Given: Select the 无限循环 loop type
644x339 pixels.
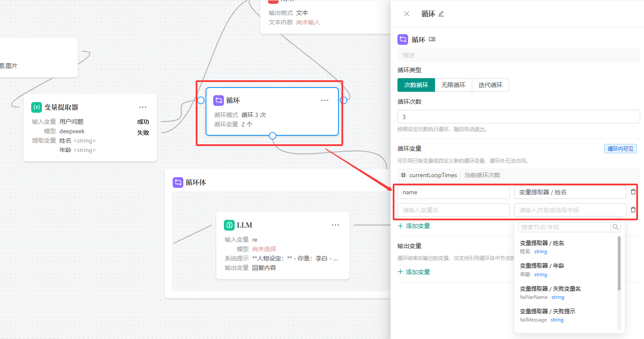Looking at the screenshot, I should click(453, 85).
